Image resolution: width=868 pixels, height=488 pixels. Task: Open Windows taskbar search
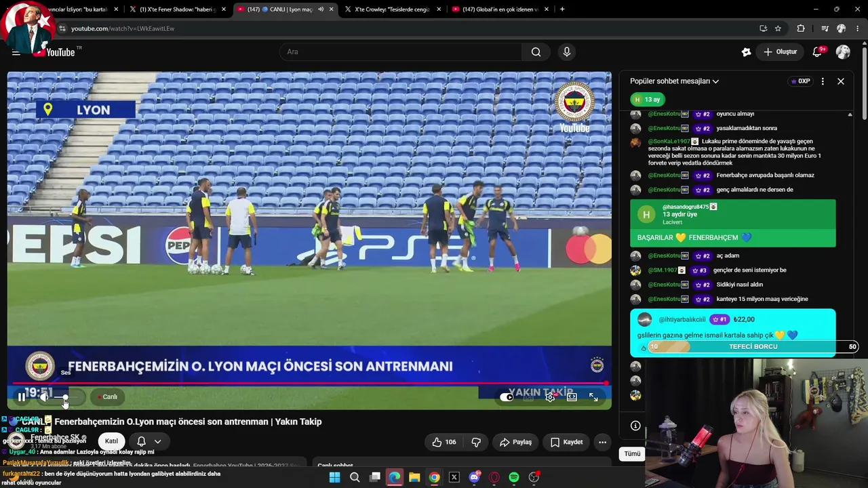point(355,478)
